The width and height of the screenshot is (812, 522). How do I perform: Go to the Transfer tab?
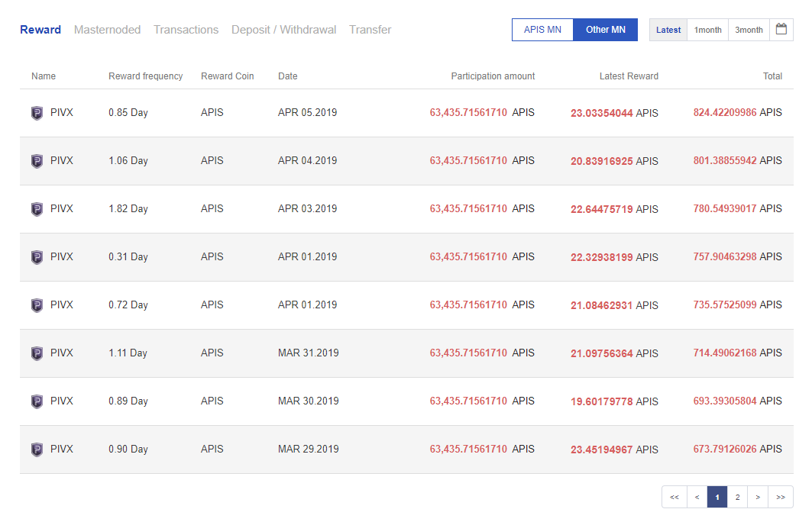(x=370, y=30)
